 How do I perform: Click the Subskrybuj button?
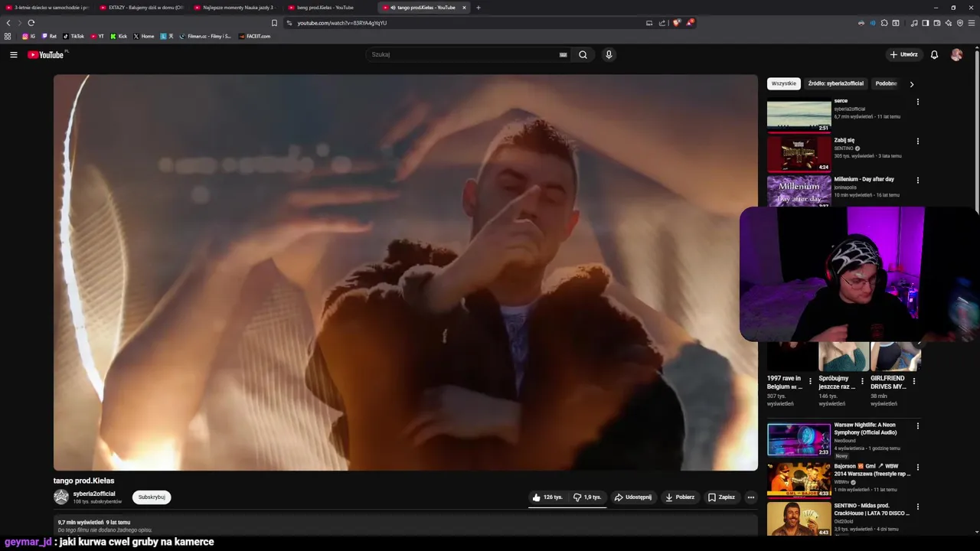152,497
